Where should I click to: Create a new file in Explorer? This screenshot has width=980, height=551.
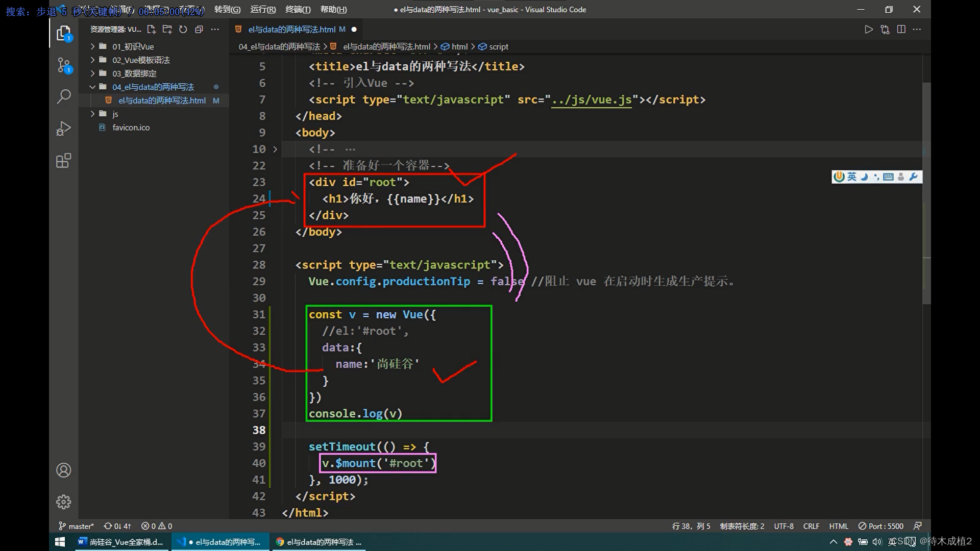tap(152, 30)
